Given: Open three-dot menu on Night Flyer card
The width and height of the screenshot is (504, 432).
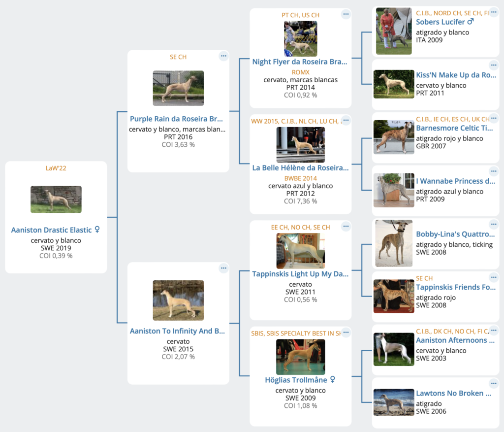Looking at the screenshot, I should [346, 14].
